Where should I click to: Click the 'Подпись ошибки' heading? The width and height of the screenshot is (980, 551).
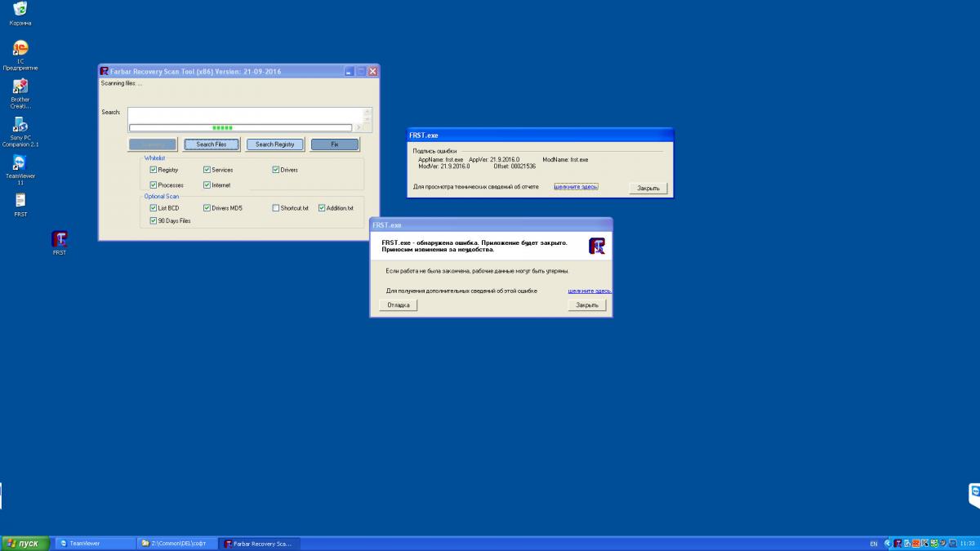point(434,150)
